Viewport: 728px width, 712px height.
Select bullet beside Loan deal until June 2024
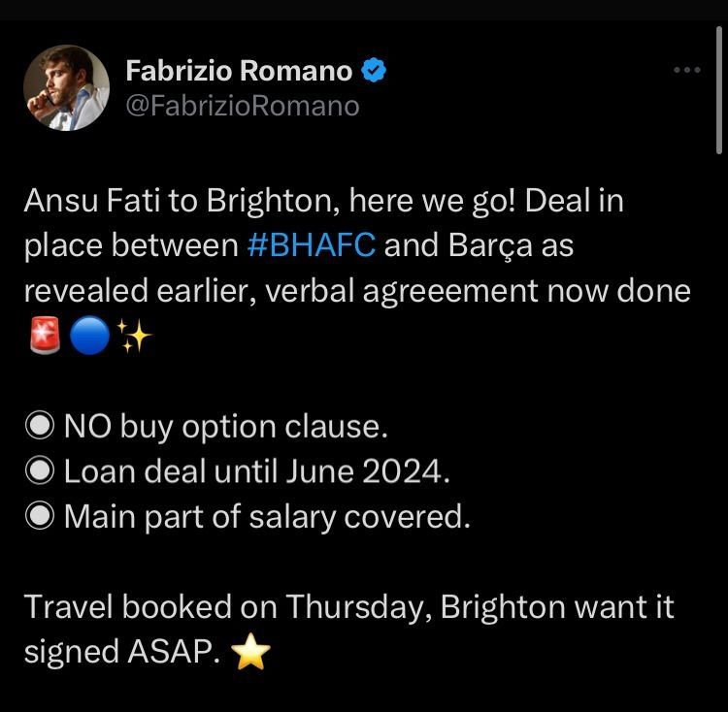(40, 471)
